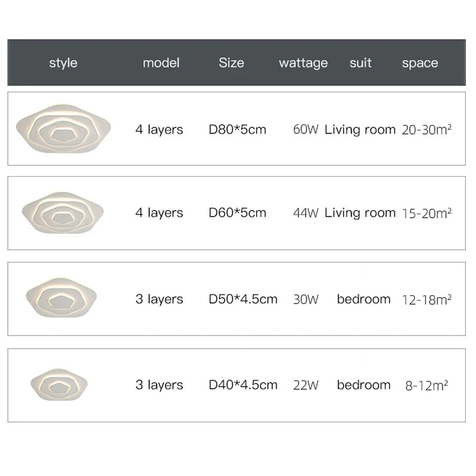This screenshot has width=476, height=476.
Task: Select the D50*4.5cm size text
Action: click(243, 299)
